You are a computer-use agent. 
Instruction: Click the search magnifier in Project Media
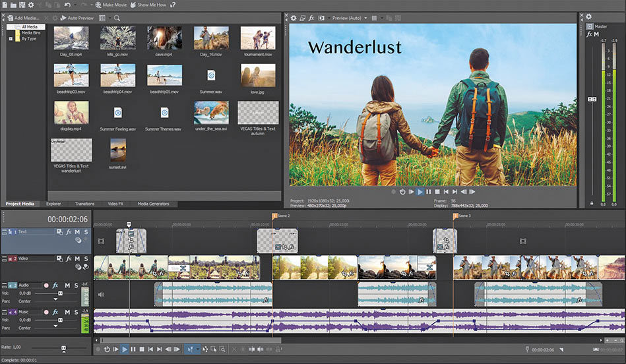(117, 18)
